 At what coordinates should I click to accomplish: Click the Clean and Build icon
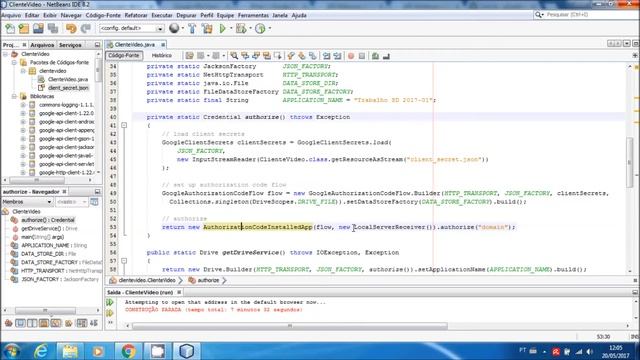[x=207, y=29]
